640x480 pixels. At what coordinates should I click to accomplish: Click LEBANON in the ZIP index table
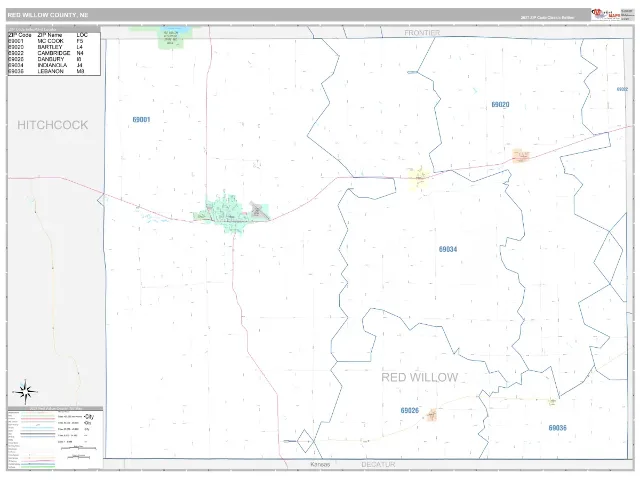[50, 71]
